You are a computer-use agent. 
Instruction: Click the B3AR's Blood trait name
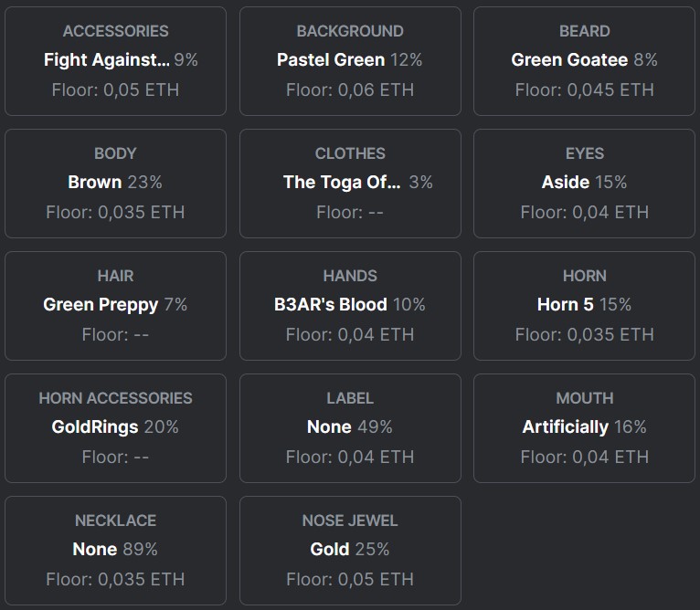coord(331,304)
